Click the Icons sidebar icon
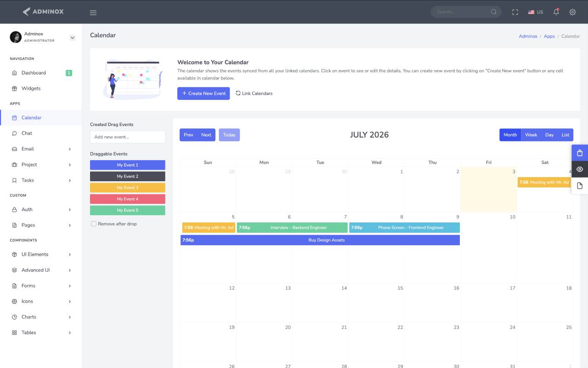The width and height of the screenshot is (588, 368). [14, 301]
